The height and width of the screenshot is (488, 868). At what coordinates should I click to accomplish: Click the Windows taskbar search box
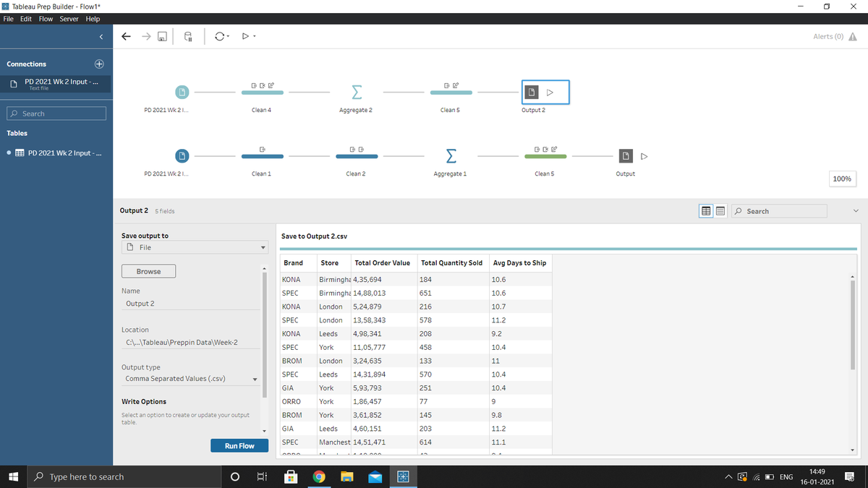coord(124,477)
